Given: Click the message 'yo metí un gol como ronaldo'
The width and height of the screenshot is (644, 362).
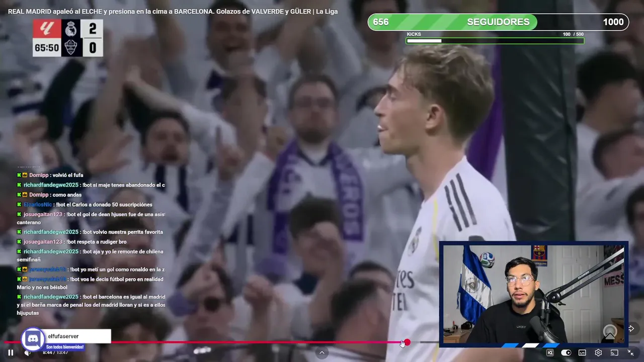Looking at the screenshot, I should point(117,269).
